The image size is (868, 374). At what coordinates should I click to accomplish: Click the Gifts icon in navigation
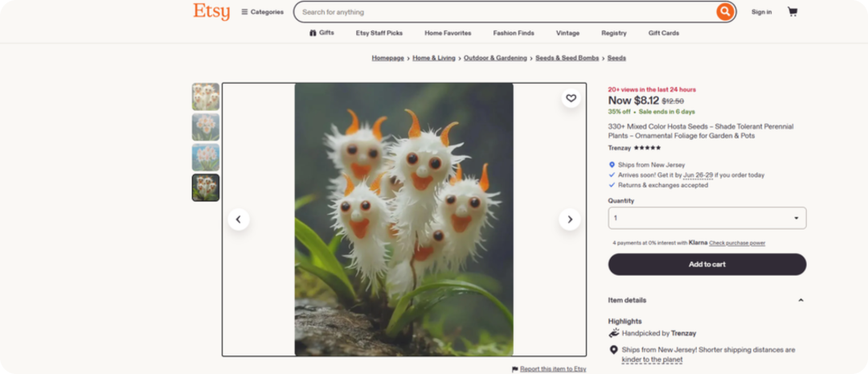click(313, 33)
